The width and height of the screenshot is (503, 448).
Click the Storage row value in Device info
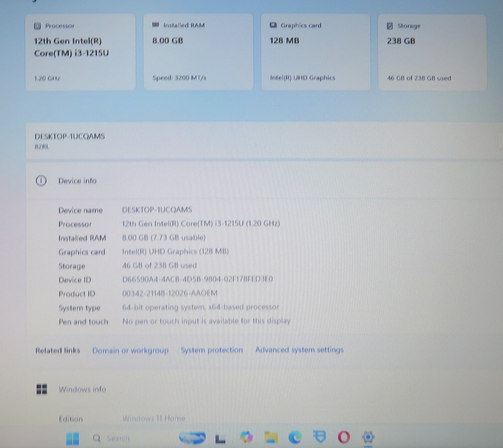tap(159, 265)
